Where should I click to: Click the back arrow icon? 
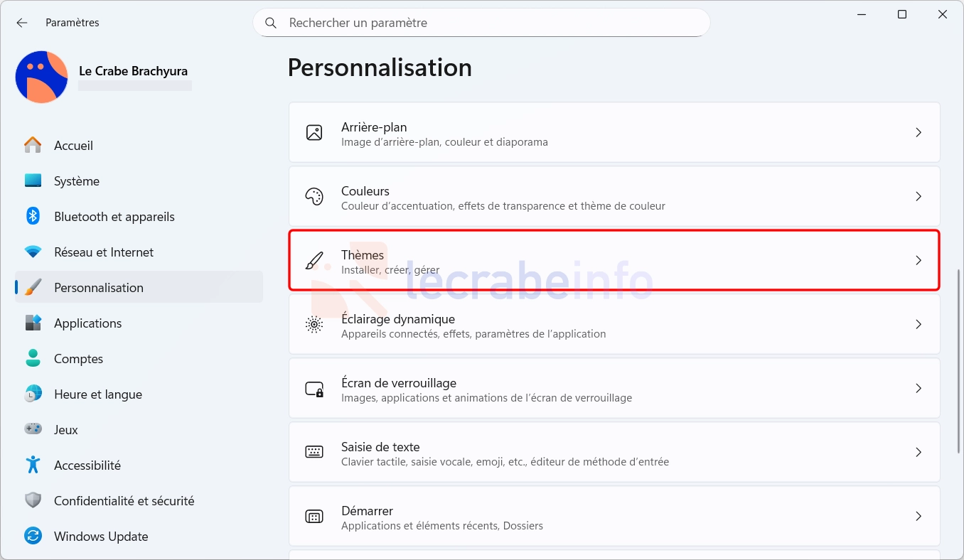(x=22, y=23)
